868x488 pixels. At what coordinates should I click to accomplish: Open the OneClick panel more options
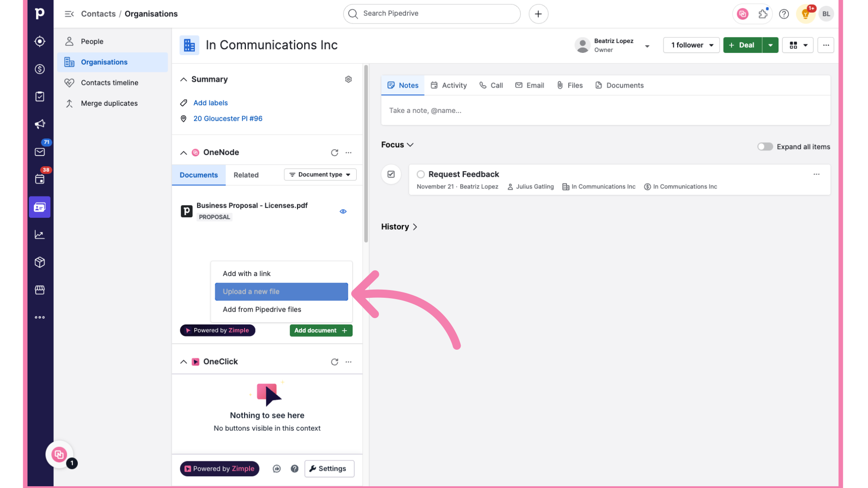[x=349, y=362]
